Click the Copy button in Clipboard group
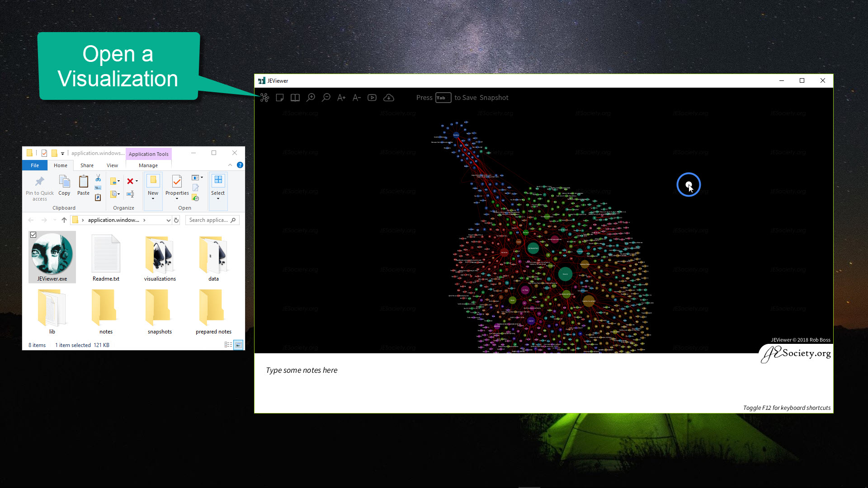Screen dimensions: 868x488 64,185
